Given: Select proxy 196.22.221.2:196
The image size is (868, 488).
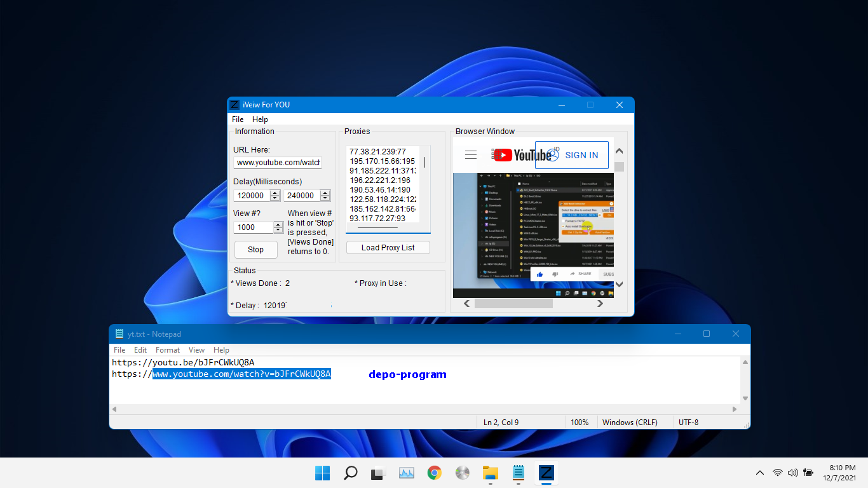Looking at the screenshot, I should pos(380,180).
